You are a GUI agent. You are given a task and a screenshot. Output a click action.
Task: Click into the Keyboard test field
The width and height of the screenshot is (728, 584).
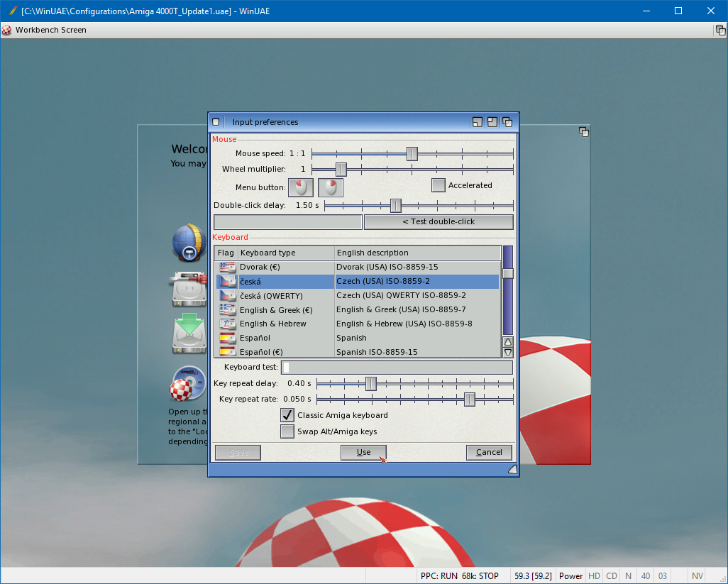point(397,368)
